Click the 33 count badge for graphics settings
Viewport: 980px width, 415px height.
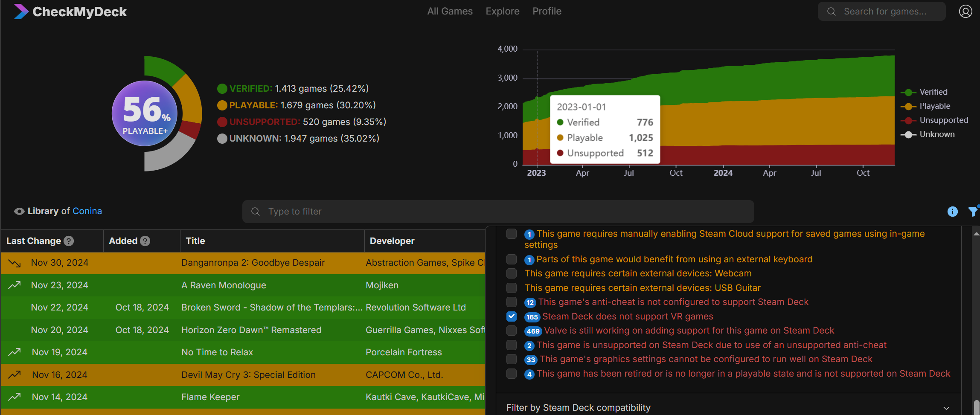tap(531, 360)
